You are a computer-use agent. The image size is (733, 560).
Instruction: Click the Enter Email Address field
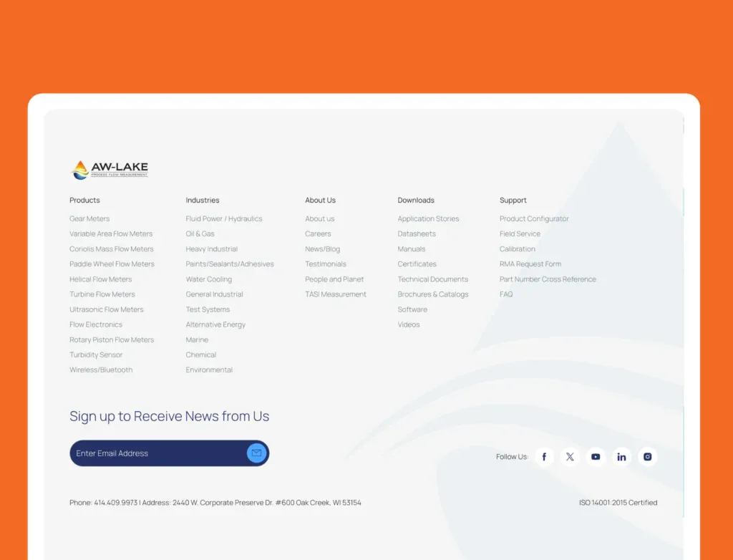pyautogui.click(x=157, y=453)
